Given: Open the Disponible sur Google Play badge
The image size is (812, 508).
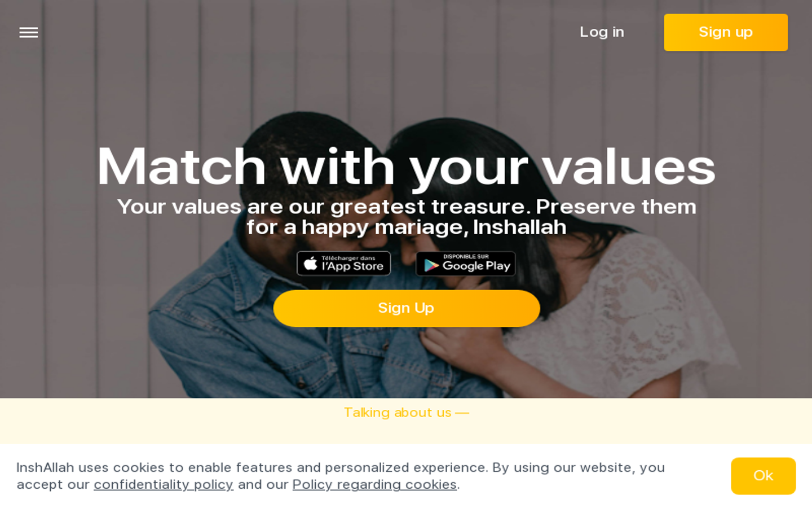Looking at the screenshot, I should 466,264.
